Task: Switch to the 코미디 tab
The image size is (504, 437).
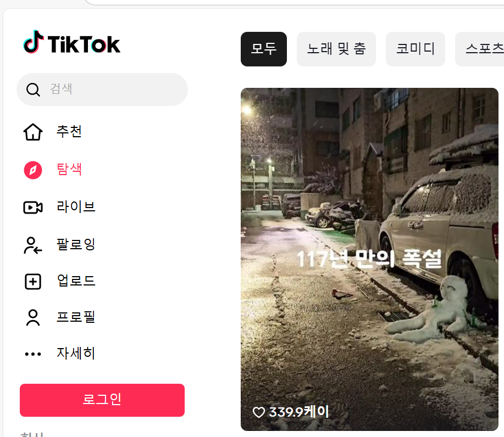Action: tap(416, 49)
